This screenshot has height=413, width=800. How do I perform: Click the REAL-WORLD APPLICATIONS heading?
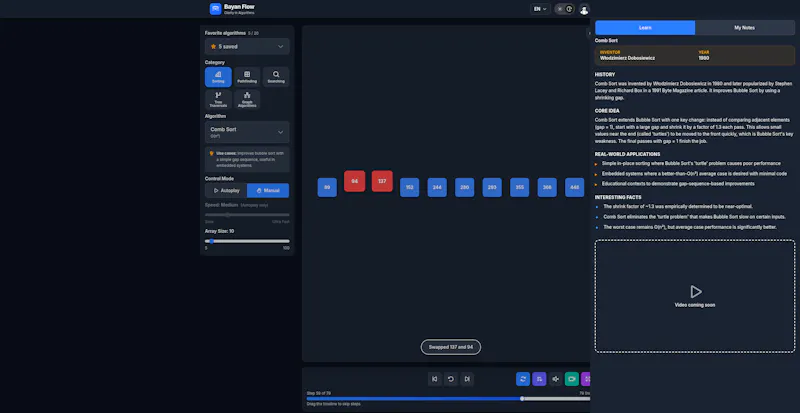point(628,154)
